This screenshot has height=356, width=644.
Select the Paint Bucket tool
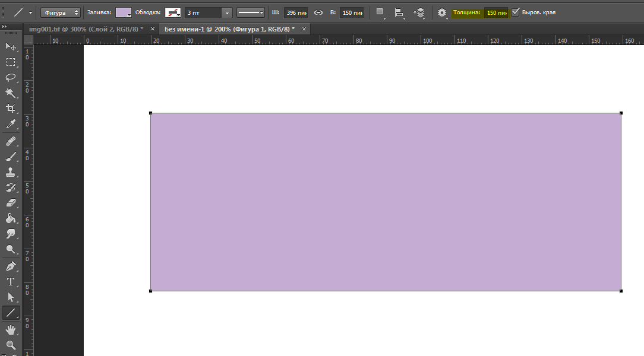(x=11, y=218)
